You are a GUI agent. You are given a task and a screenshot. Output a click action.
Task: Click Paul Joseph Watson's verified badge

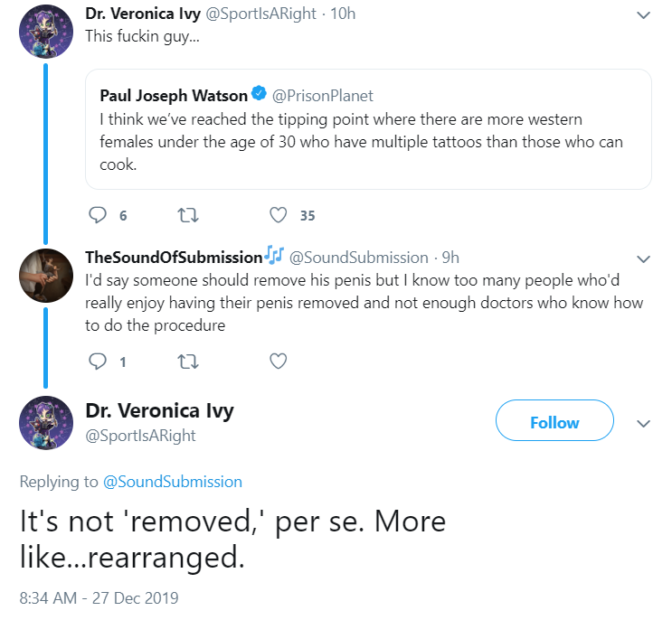pyautogui.click(x=258, y=94)
